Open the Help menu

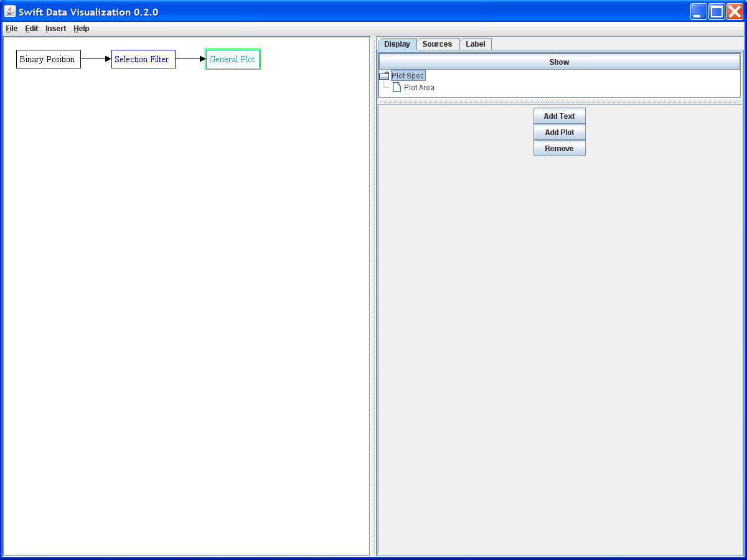[82, 29]
